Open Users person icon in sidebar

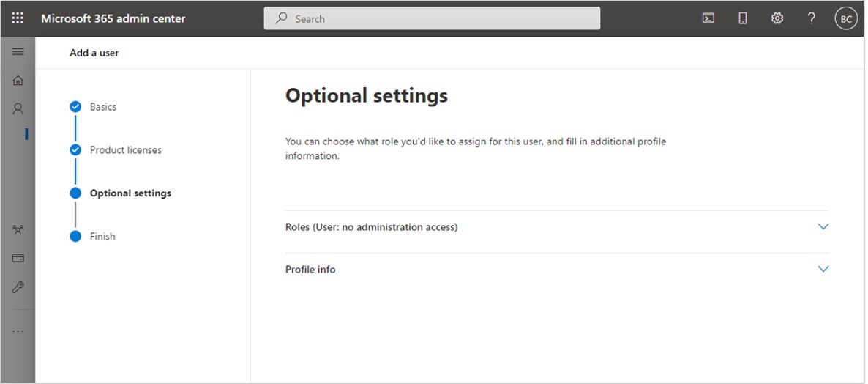pos(18,108)
